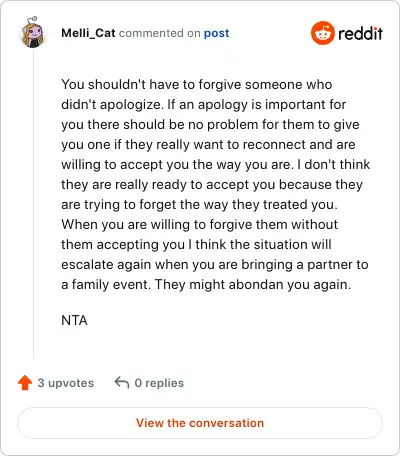Click the line starting "are trying to forget"
Image resolution: width=400 pixels, height=456 pixels.
click(x=199, y=204)
